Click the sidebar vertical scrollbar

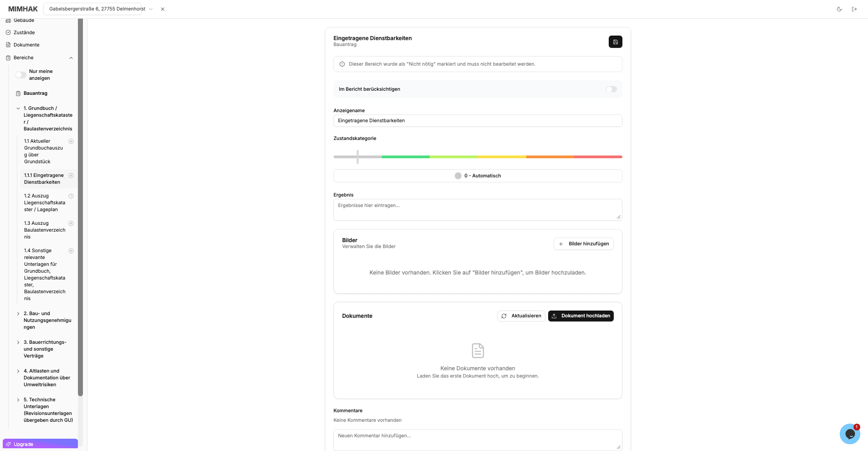[x=80, y=207]
